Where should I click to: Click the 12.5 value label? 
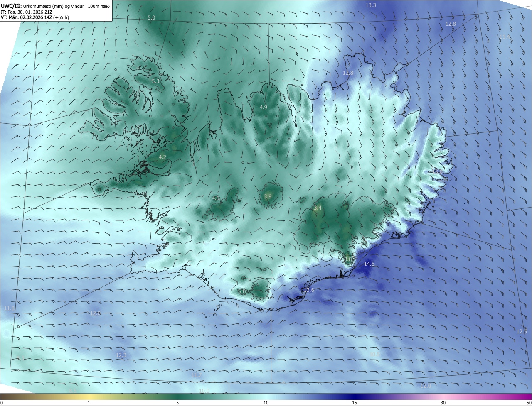click(522, 331)
